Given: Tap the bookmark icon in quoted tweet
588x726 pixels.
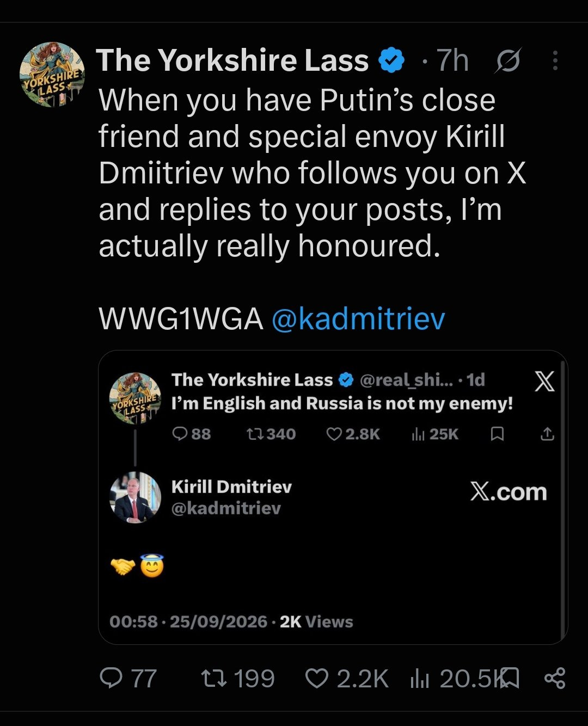Looking at the screenshot, I should pyautogui.click(x=497, y=434).
